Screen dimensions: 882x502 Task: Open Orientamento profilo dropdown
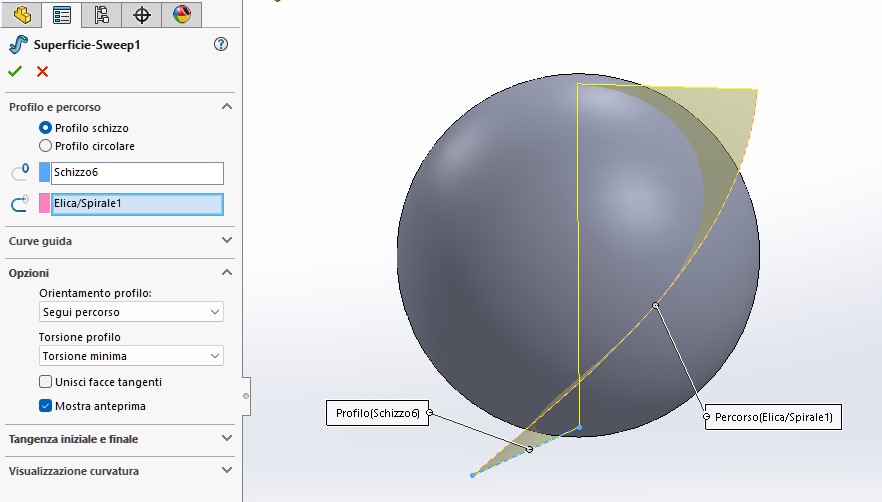pyautogui.click(x=131, y=312)
